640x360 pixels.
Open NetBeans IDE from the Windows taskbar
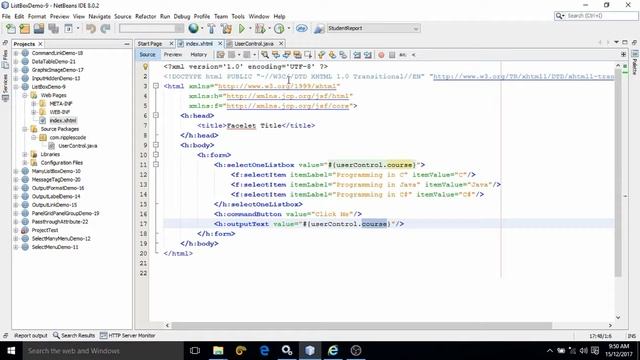pyautogui.click(x=310, y=351)
